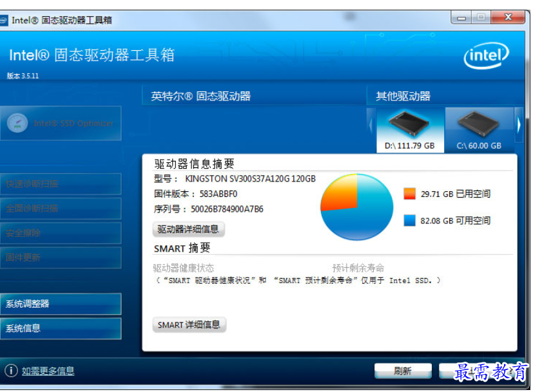Click the 29.71 GB 已用空间 label
Viewport: 533px width, 392px height.
(x=456, y=194)
